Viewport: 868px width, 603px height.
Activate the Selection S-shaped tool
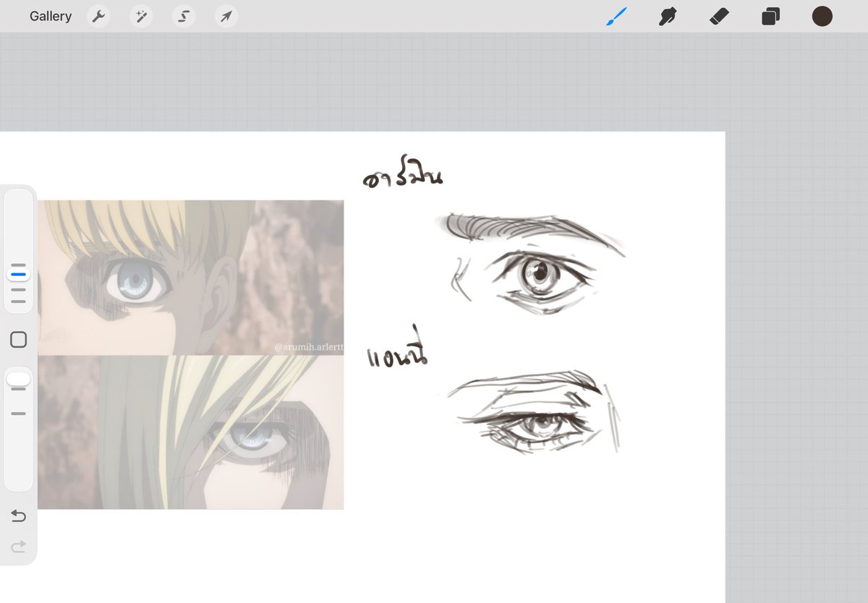184,16
